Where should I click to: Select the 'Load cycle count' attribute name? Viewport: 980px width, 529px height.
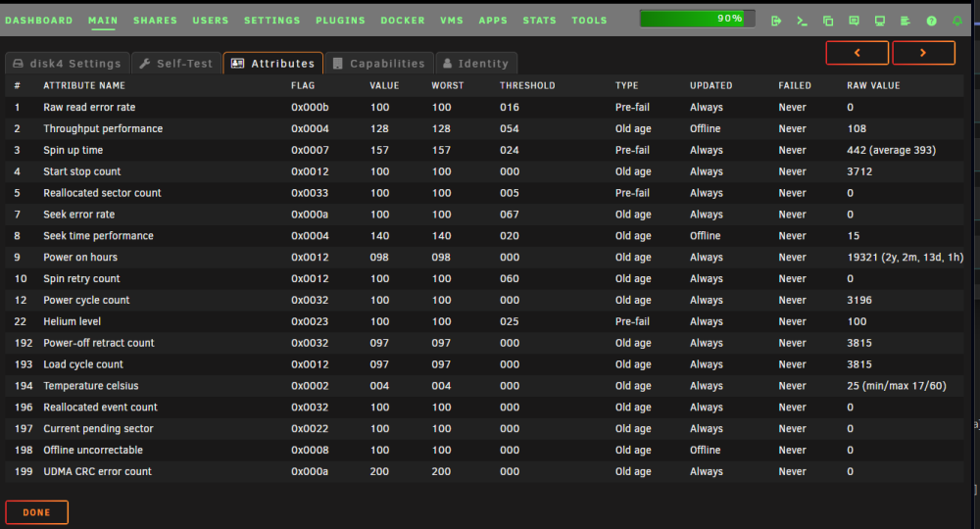(x=83, y=364)
